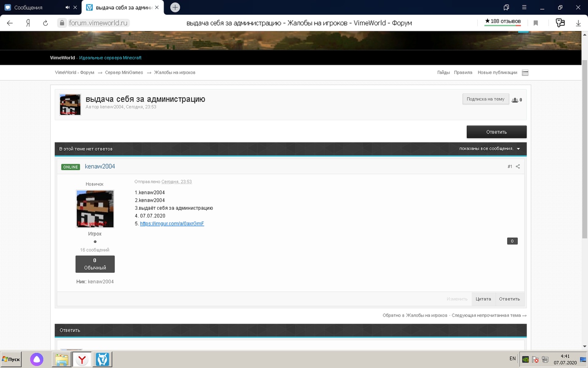Close the Сообщения tab

tap(75, 7)
